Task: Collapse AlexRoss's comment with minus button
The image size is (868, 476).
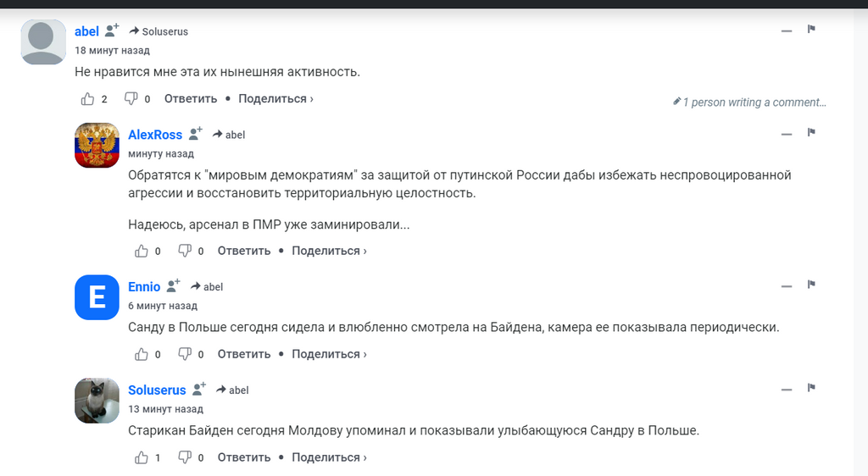Action: click(x=787, y=134)
